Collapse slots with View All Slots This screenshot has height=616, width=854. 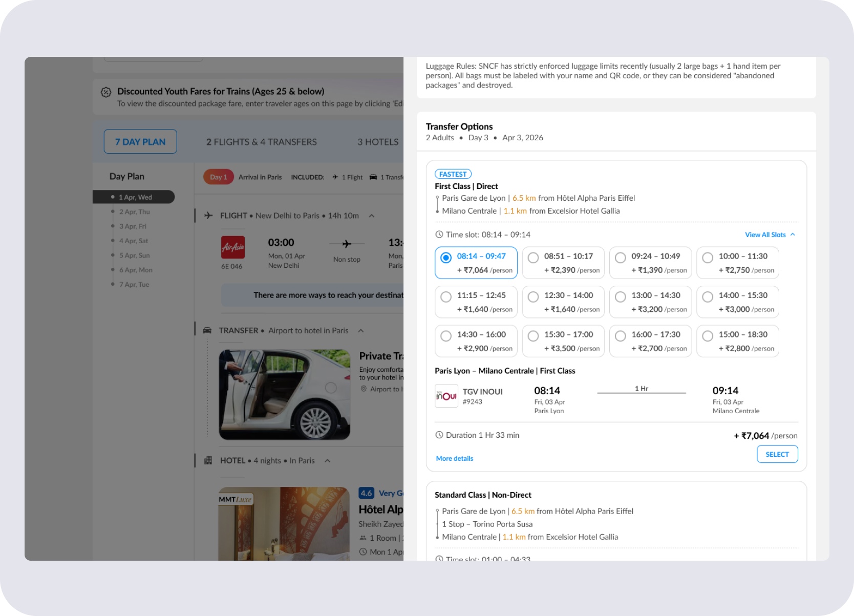[770, 235]
